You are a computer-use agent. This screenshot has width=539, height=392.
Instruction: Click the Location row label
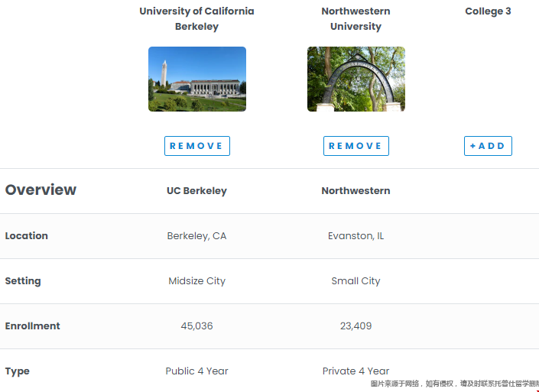(x=27, y=235)
